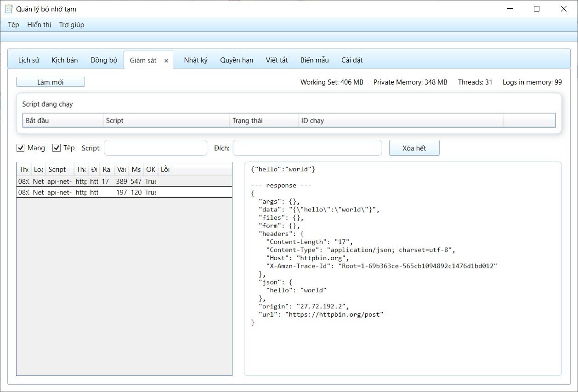Open the Đồng bộ tab

pyautogui.click(x=104, y=60)
